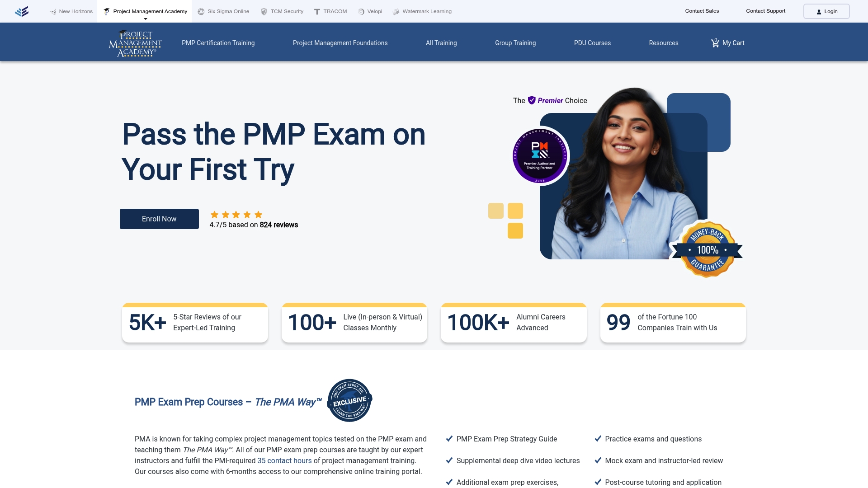Switch to the Project Management Foundations tab
This screenshot has height=488, width=868.
coord(340,43)
